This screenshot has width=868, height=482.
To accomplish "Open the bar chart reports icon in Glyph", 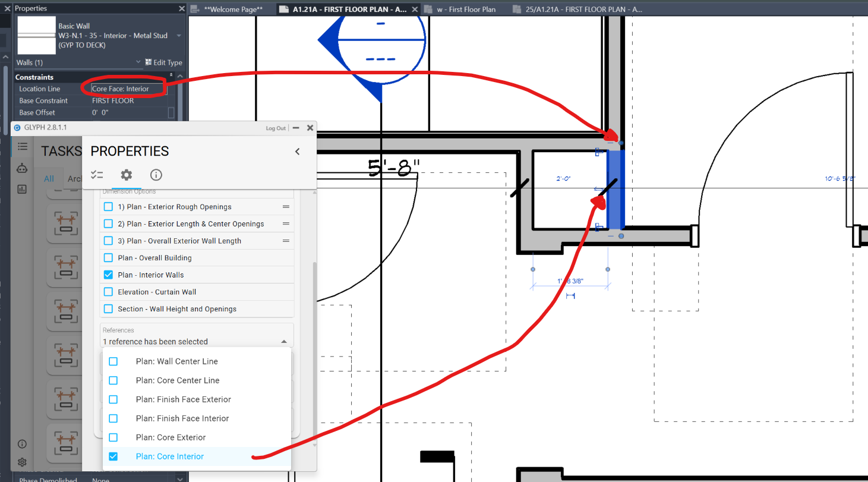I will (22, 189).
